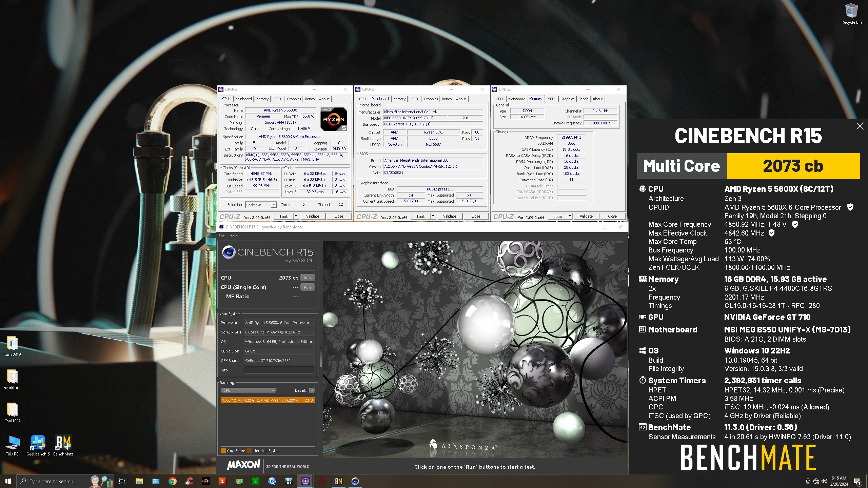Screen dimensions: 868x488
Task: Open the This PC desktop icon
Action: click(x=12, y=446)
